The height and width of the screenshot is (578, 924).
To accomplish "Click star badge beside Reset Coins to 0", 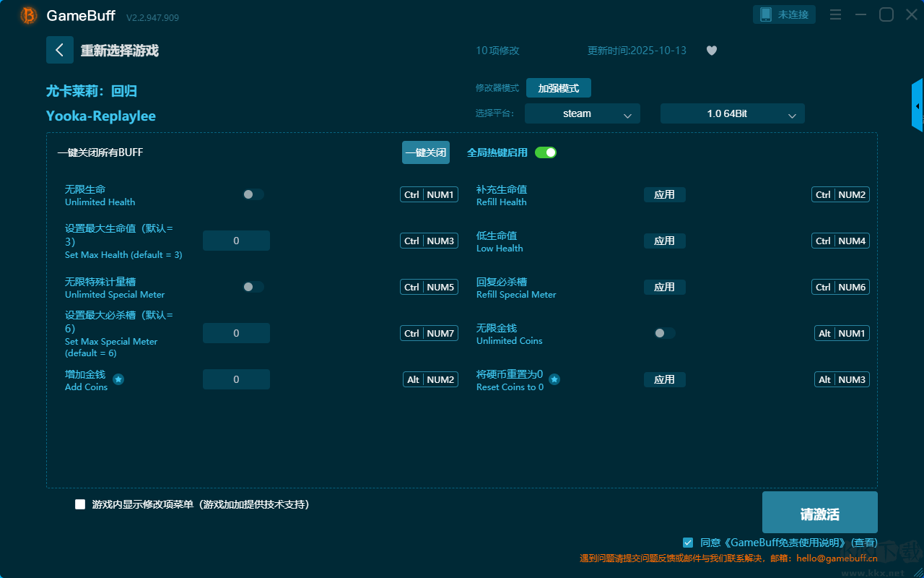I will (554, 379).
